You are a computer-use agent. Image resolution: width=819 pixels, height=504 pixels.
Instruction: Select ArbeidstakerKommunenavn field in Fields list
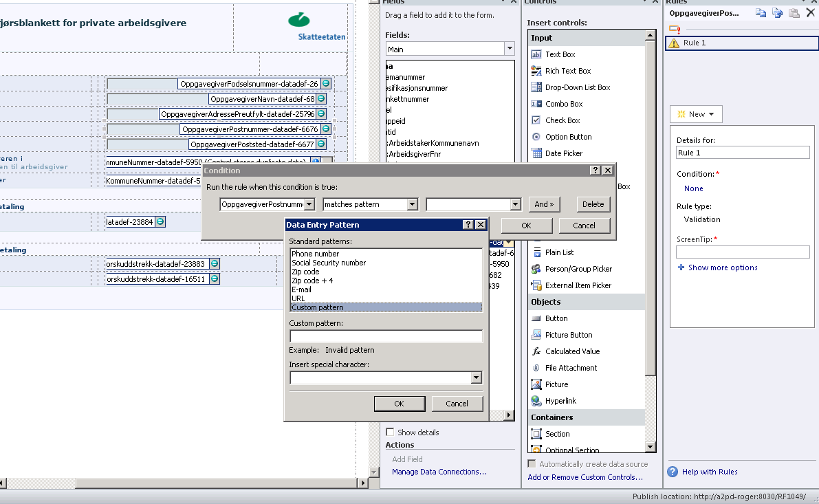(433, 143)
